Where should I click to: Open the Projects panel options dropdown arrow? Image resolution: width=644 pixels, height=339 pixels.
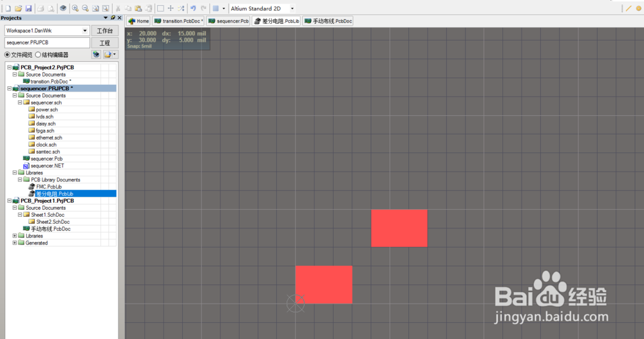point(106,17)
